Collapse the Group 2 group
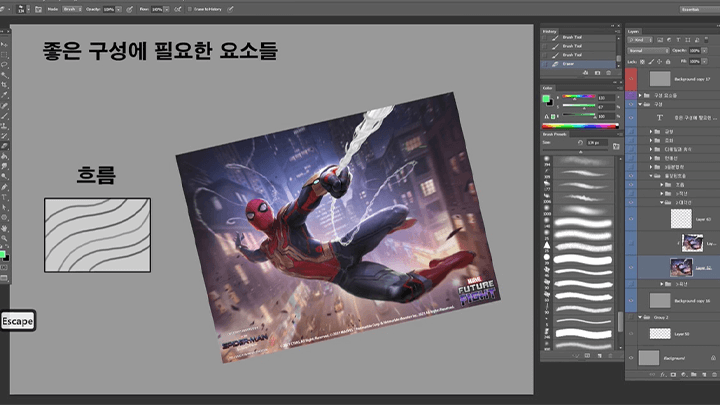The height and width of the screenshot is (405, 720). (x=640, y=317)
